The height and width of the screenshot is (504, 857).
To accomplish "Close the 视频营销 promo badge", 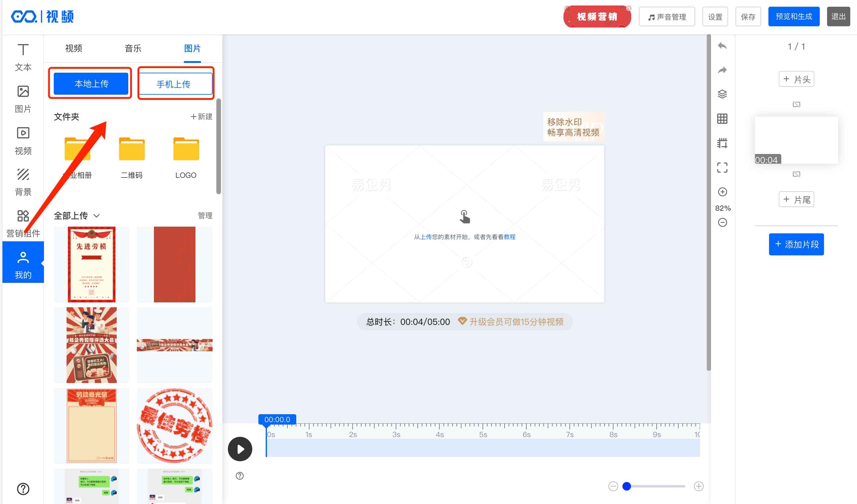I will [629, 8].
